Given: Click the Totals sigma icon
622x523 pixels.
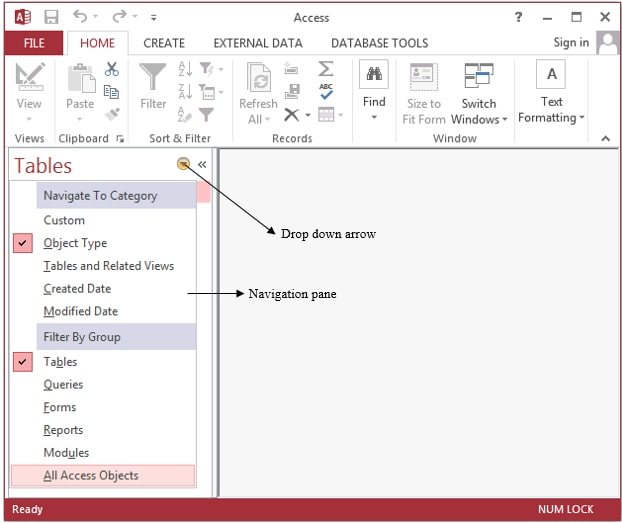Looking at the screenshot, I should click(x=326, y=68).
